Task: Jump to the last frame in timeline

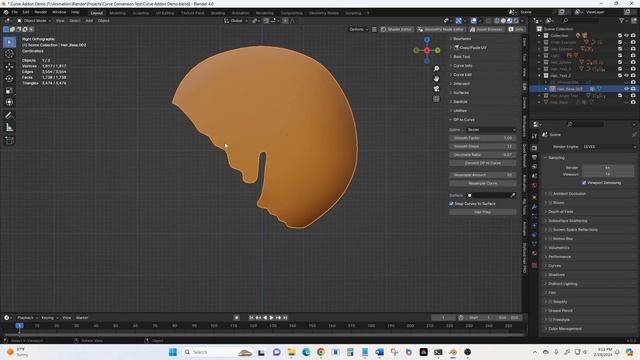Action: pos(285,318)
